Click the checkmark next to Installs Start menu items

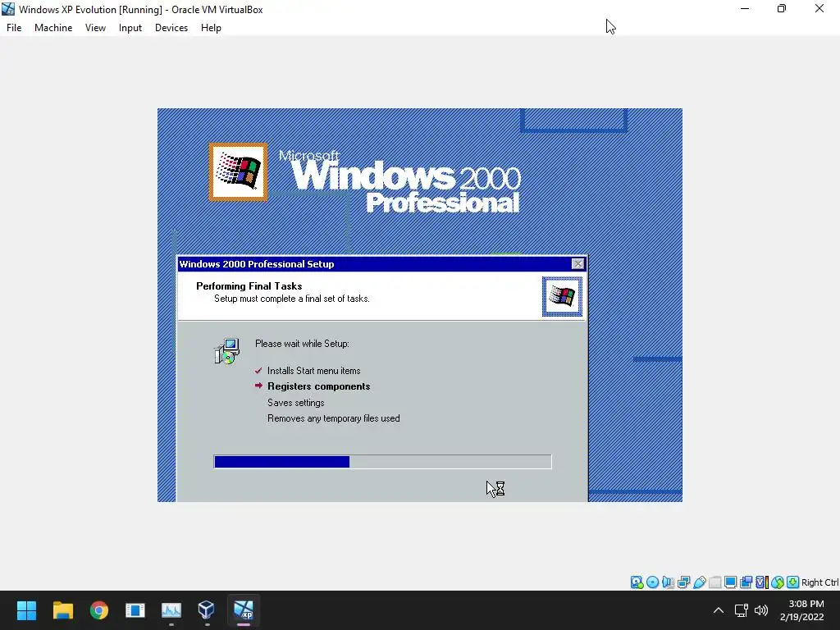pos(258,370)
